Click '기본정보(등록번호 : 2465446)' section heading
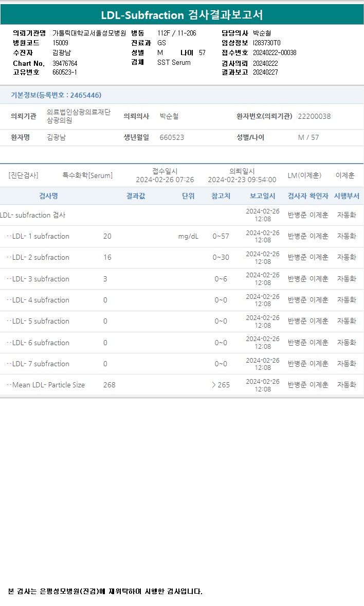Image resolution: width=364 pixels, height=606 pixels. (x=56, y=95)
